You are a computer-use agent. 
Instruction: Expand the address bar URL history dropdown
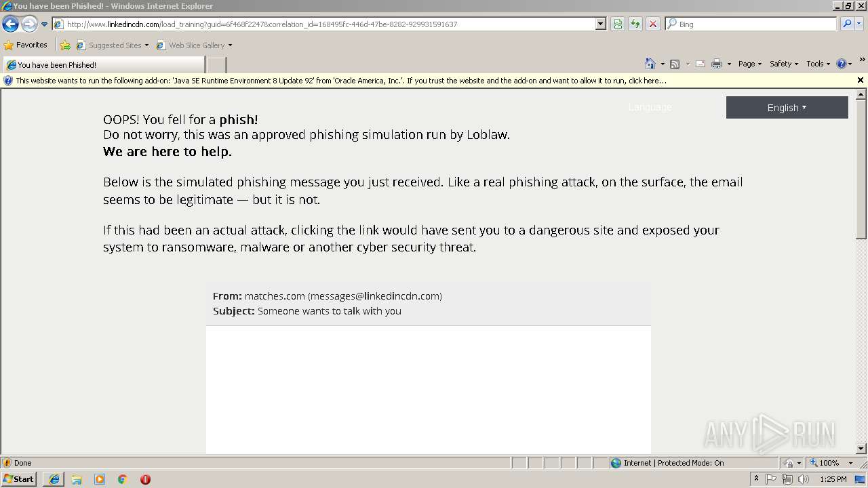(x=601, y=24)
